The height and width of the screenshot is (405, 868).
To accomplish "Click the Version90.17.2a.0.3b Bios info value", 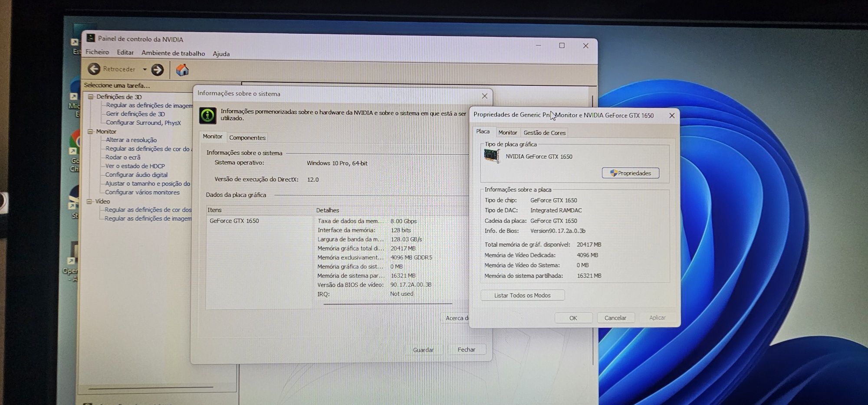I will [558, 231].
